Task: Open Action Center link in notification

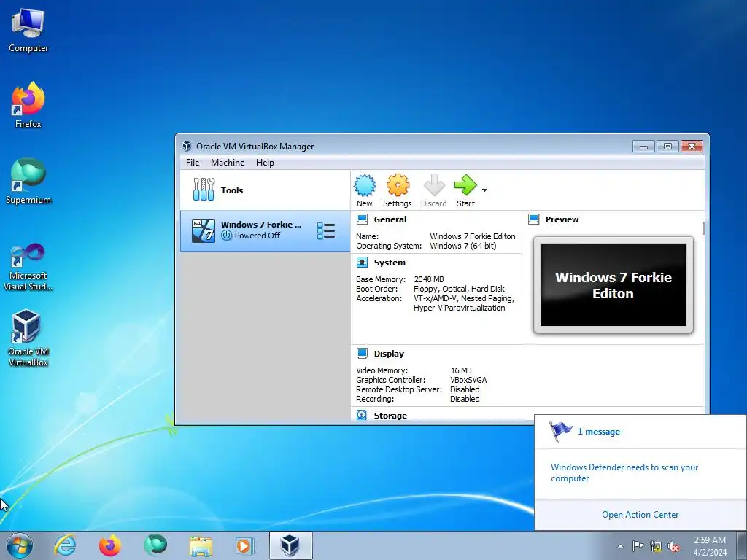Action: (x=640, y=515)
